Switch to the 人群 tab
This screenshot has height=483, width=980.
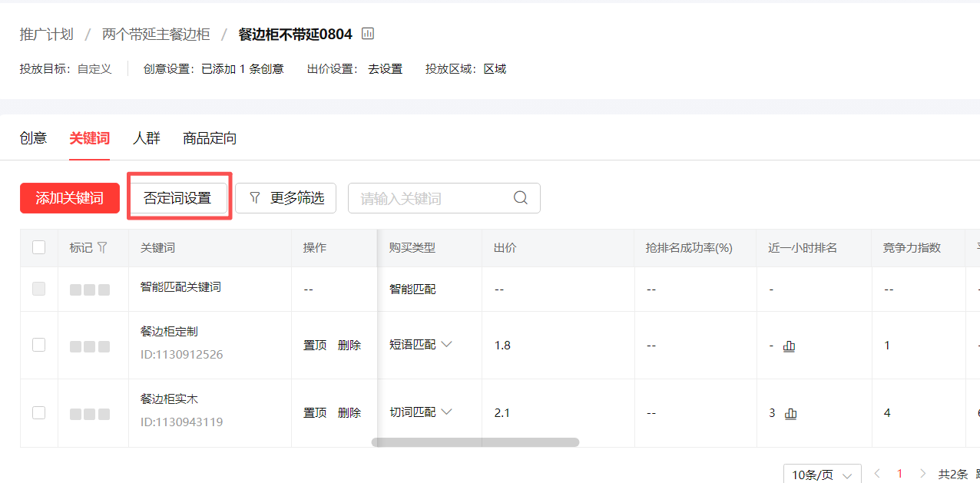tap(147, 138)
